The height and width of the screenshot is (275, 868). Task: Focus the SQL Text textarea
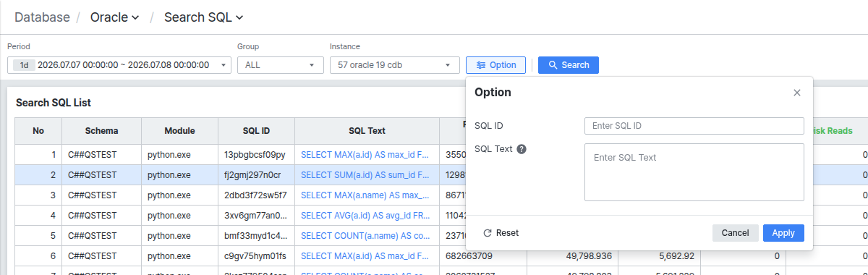click(694, 172)
